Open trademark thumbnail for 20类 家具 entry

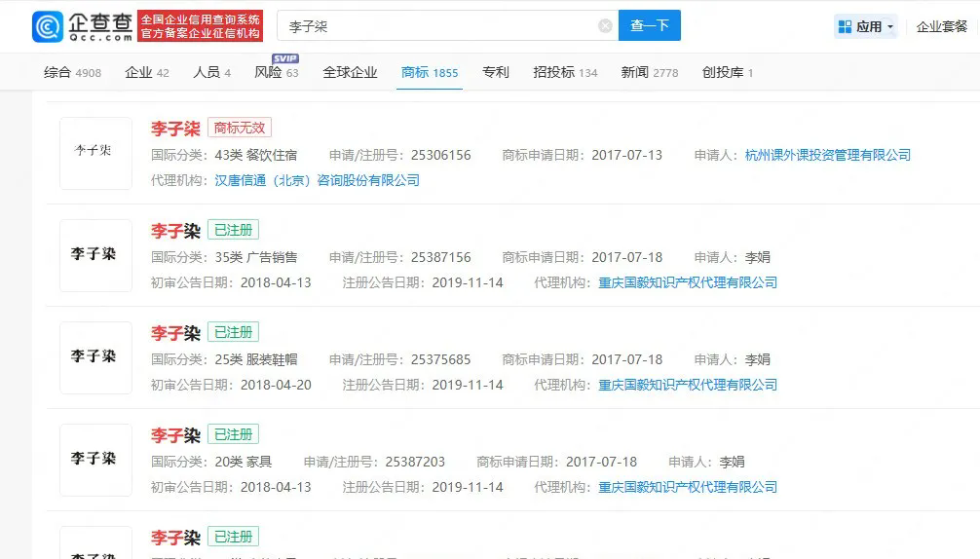[95, 461]
